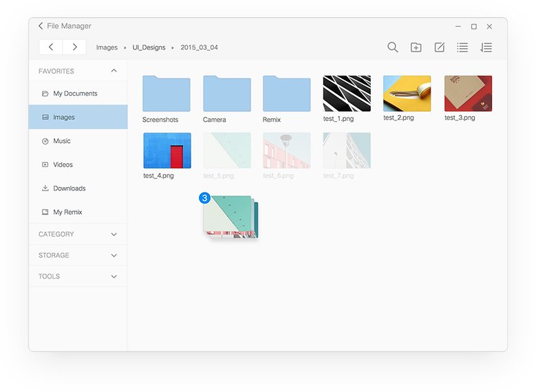Select Images in the sidebar
Image resolution: width=538 pixels, height=392 pixels.
click(78, 117)
